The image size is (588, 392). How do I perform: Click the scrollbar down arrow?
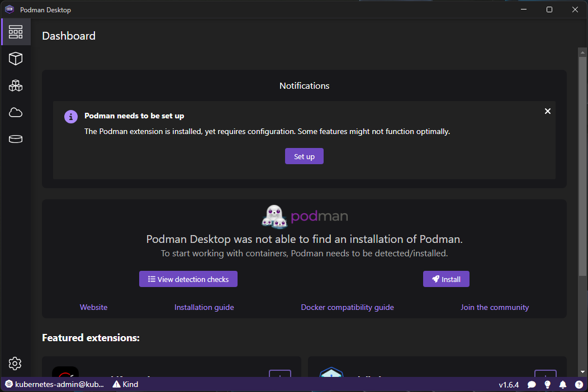tap(582, 372)
